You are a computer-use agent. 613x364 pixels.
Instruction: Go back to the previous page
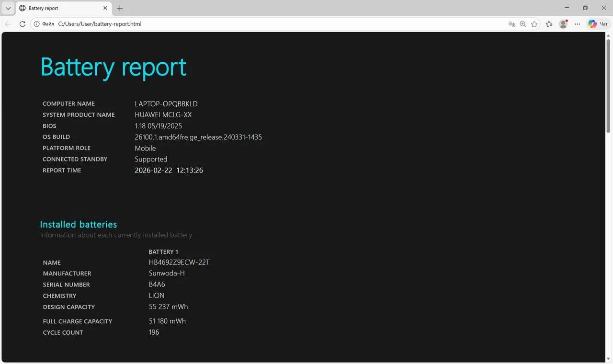coord(8,24)
